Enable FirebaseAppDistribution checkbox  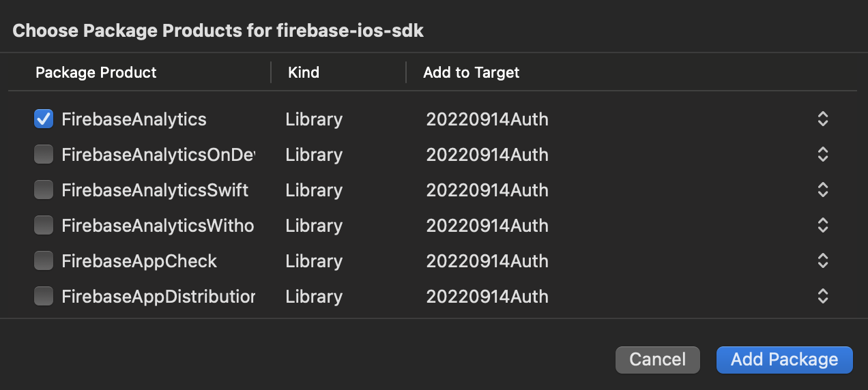(44, 297)
